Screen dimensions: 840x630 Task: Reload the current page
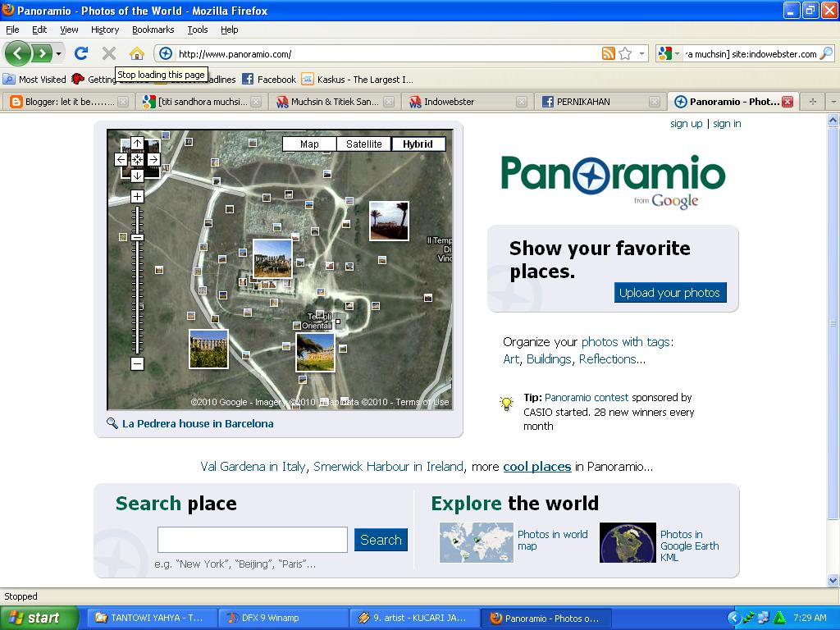tap(81, 53)
